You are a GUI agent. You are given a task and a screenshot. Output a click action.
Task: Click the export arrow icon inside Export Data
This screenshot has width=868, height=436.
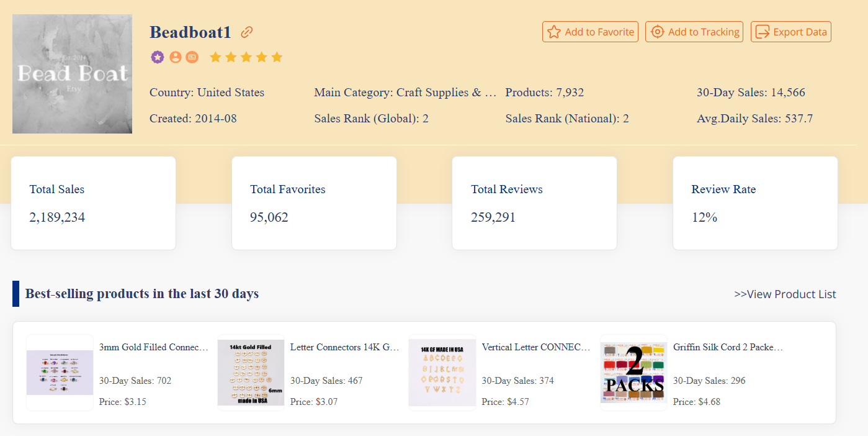pos(763,31)
